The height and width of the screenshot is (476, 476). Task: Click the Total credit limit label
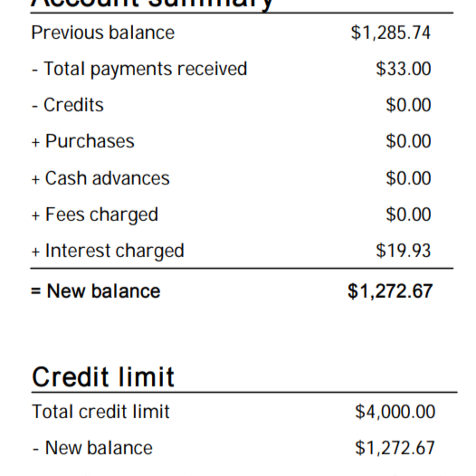(101, 411)
